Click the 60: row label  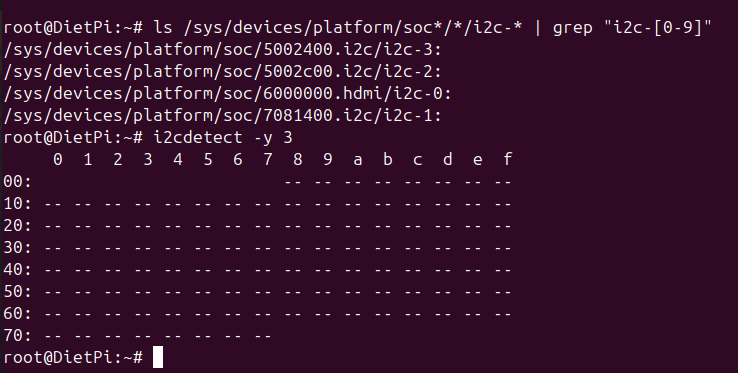click(17, 313)
